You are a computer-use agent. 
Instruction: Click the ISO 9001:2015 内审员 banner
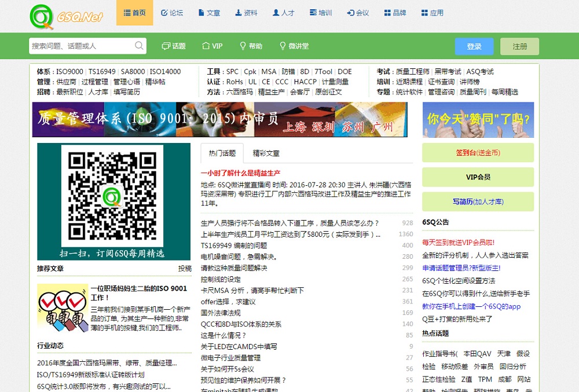219,120
